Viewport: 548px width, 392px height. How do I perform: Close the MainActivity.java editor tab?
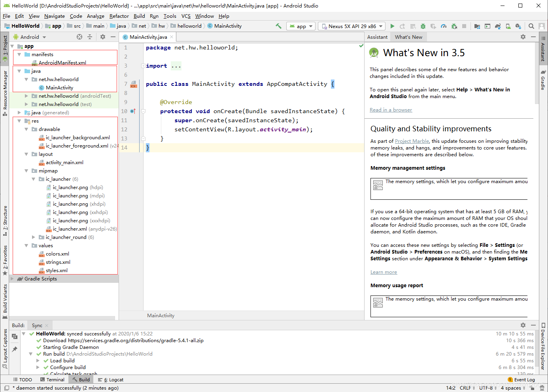click(172, 37)
